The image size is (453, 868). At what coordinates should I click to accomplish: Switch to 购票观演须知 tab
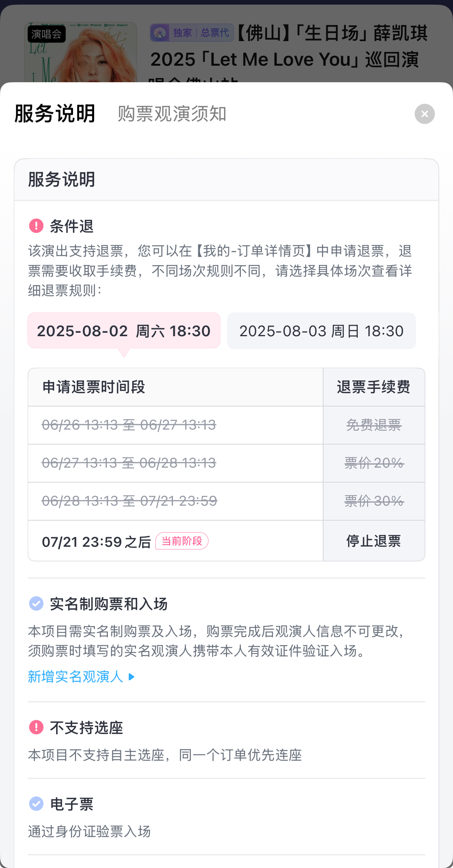172,114
